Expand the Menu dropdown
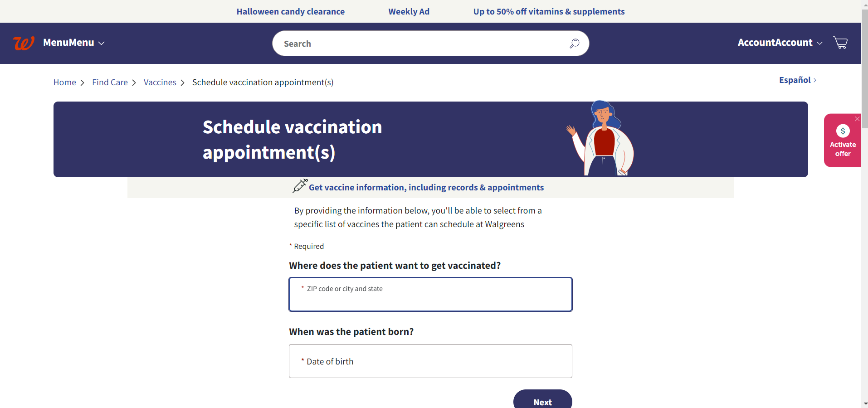The image size is (868, 408). point(74,43)
